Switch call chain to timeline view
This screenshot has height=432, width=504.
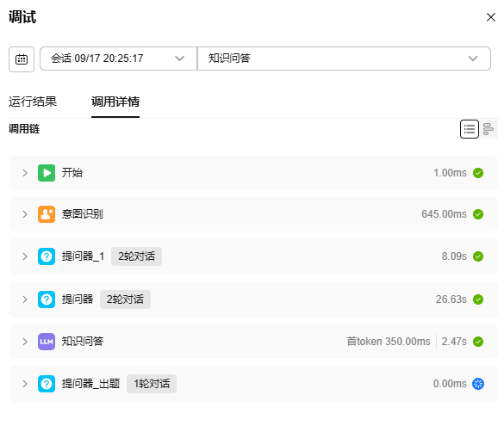(x=488, y=129)
